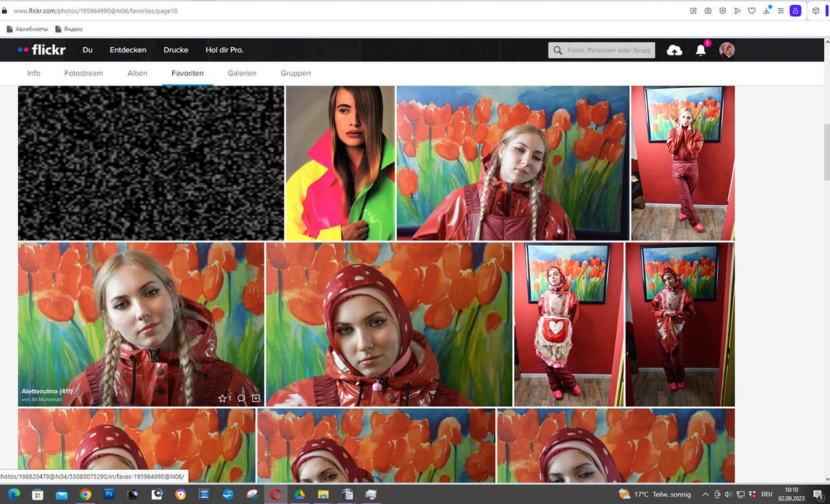Open the browser easy setup sliders icon
830x504 pixels.
(781, 11)
